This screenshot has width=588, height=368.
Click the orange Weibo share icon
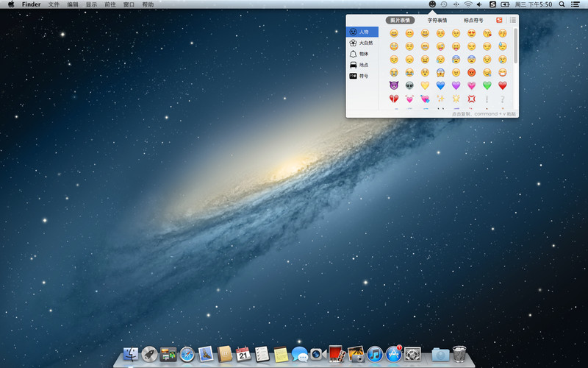click(500, 20)
